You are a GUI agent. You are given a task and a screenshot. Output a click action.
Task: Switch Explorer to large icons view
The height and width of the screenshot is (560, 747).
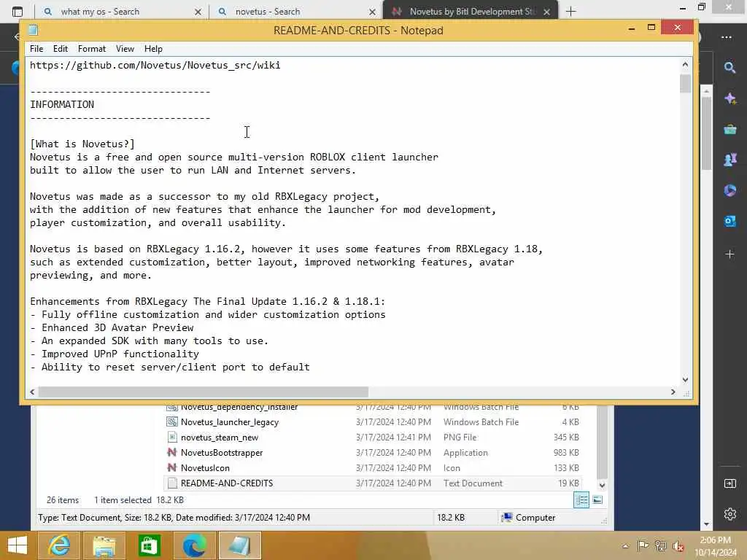click(597, 500)
